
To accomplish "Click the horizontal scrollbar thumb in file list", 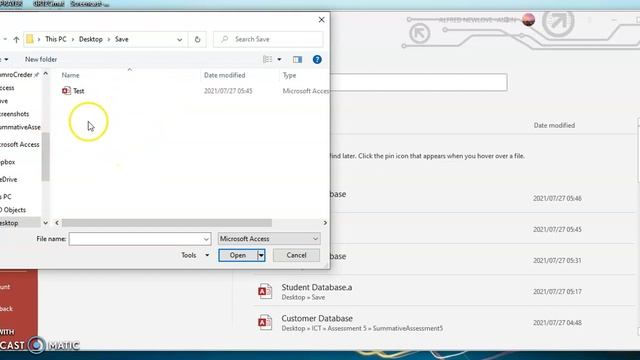I will (x=167, y=223).
